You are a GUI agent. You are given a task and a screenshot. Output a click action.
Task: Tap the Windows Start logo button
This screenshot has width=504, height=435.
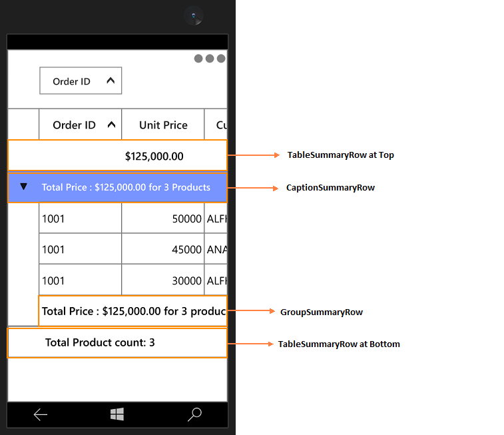pos(117,414)
